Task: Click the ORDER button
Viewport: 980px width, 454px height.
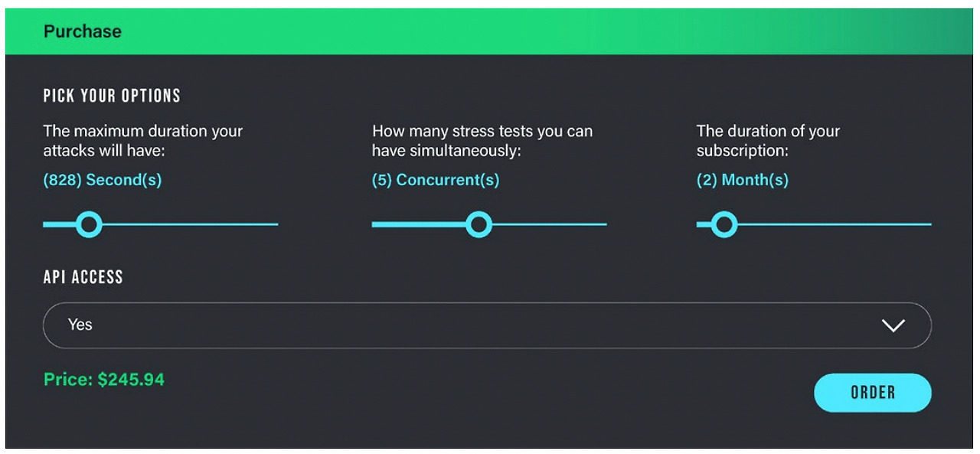Action: [x=872, y=392]
